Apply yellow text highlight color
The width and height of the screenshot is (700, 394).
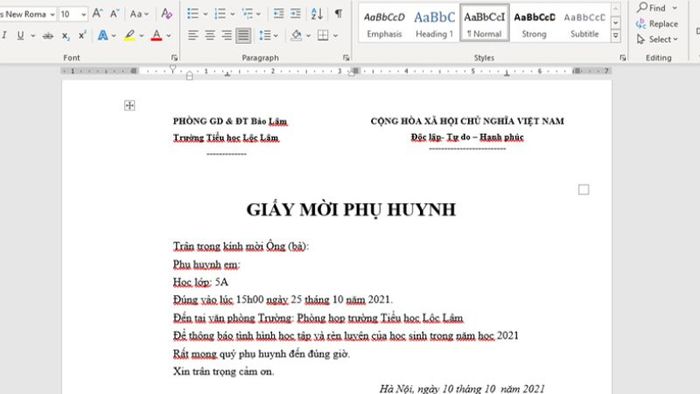coord(130,35)
